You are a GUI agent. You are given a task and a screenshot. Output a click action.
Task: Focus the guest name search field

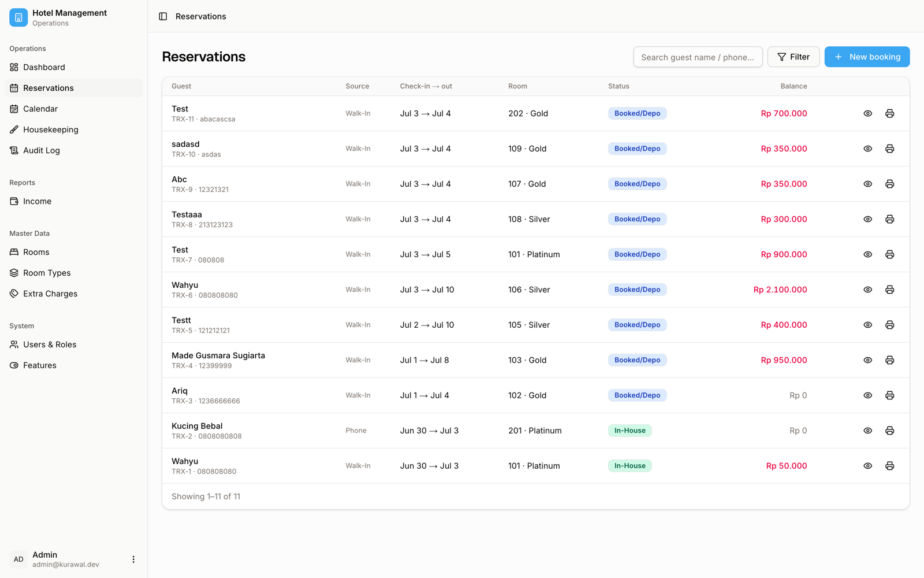[x=698, y=57]
